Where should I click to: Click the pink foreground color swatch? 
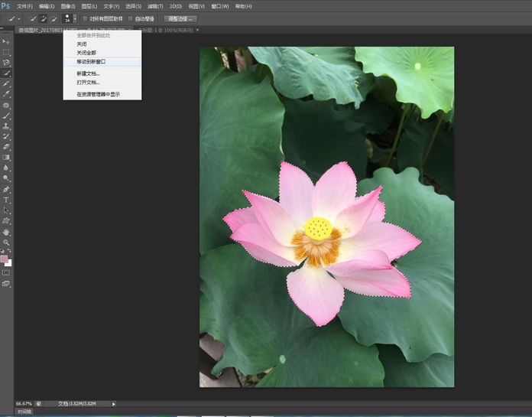pyautogui.click(x=5, y=259)
